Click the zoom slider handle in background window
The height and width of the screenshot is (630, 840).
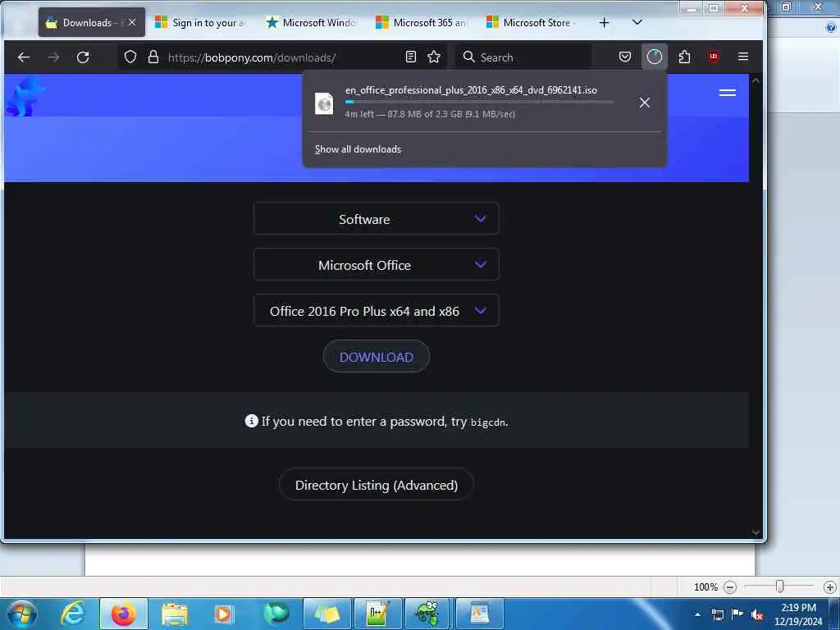[779, 587]
